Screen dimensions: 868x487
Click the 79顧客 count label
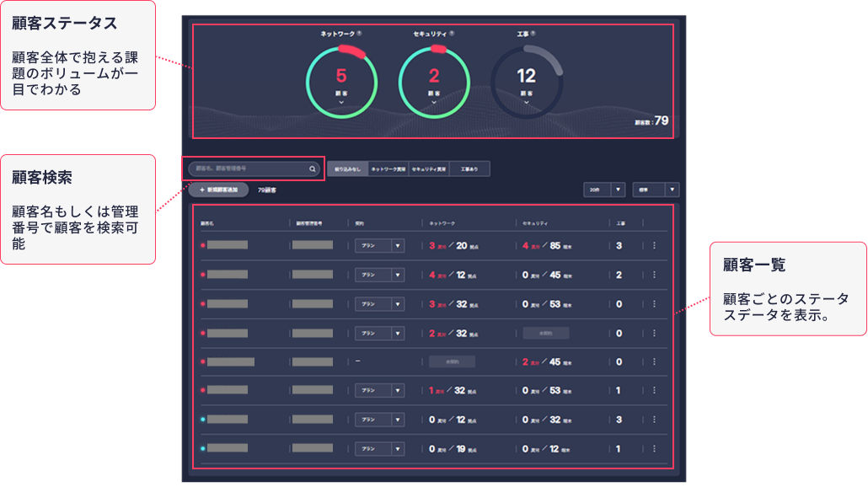[267, 190]
